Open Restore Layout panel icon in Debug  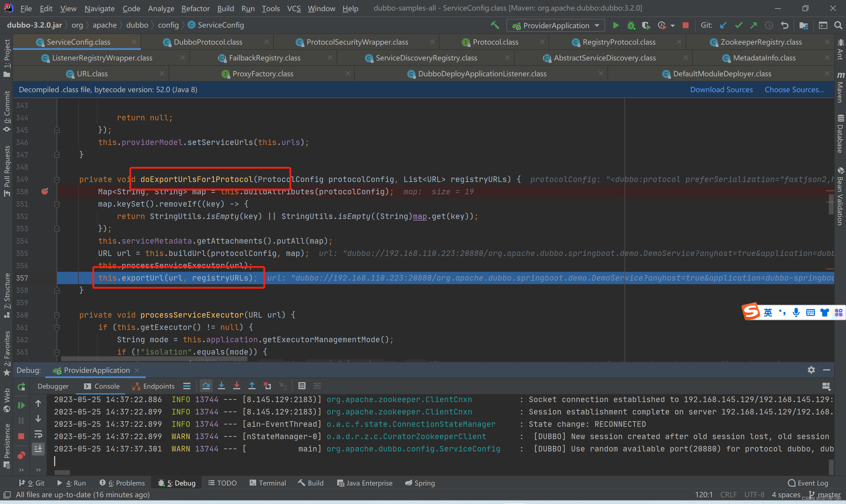click(826, 386)
